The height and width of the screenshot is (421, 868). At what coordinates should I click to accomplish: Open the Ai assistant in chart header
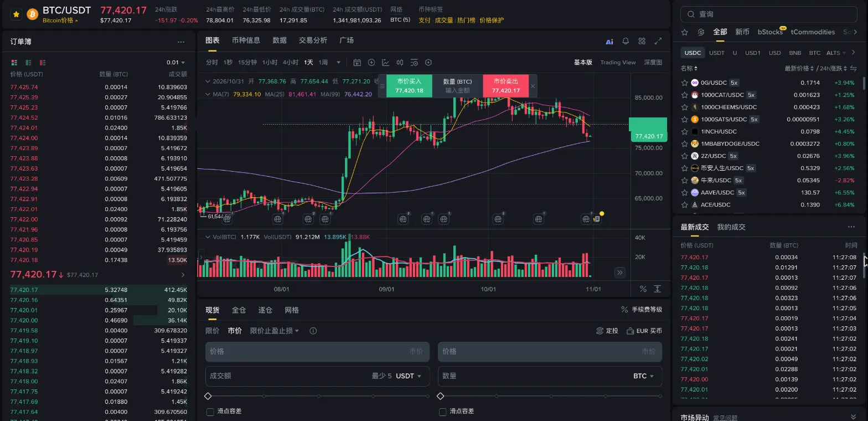609,41
